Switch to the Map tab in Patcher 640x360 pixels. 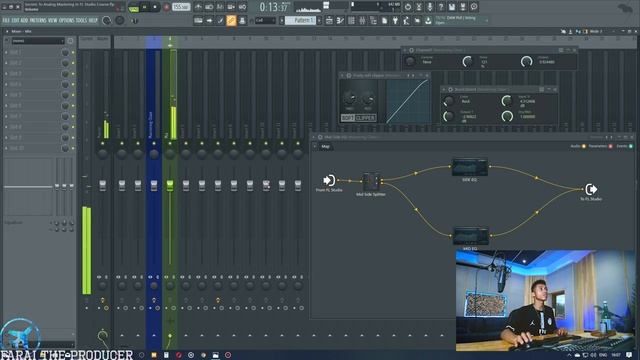pos(325,147)
